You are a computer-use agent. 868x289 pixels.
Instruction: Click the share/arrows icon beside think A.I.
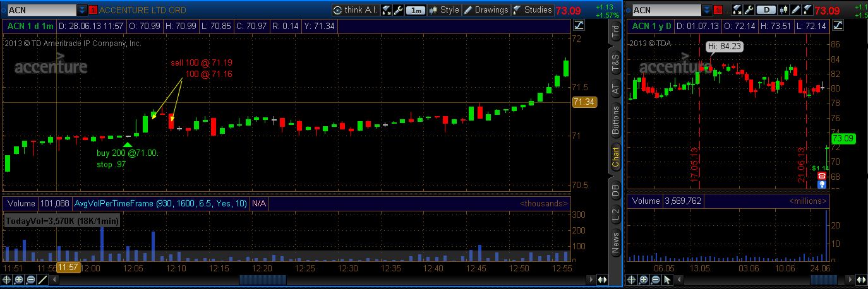387,10
